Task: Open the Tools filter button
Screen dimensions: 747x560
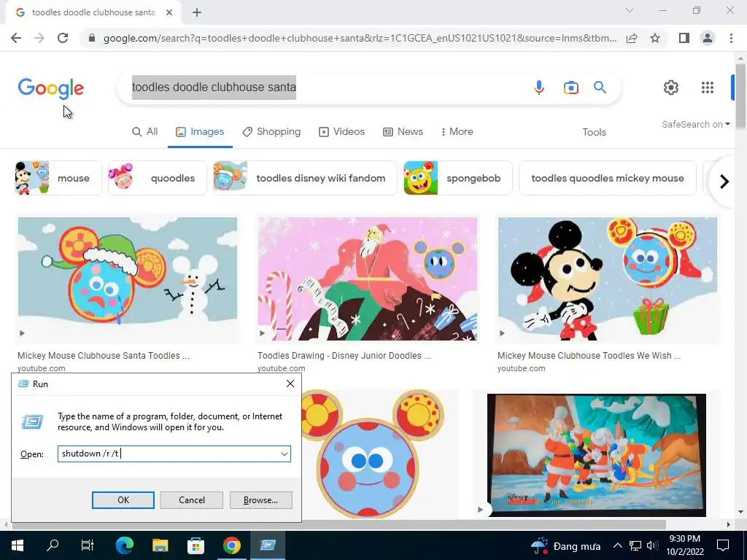Action: 594,133
